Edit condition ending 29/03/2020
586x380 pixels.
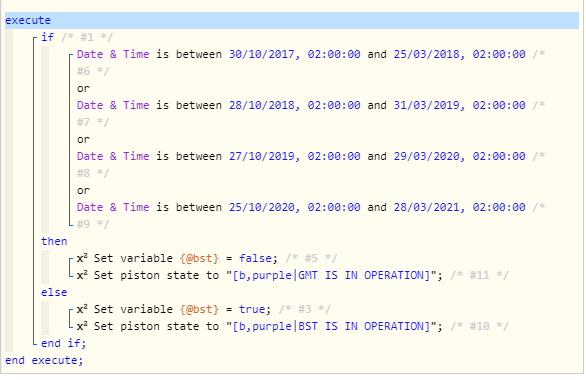pos(311,164)
